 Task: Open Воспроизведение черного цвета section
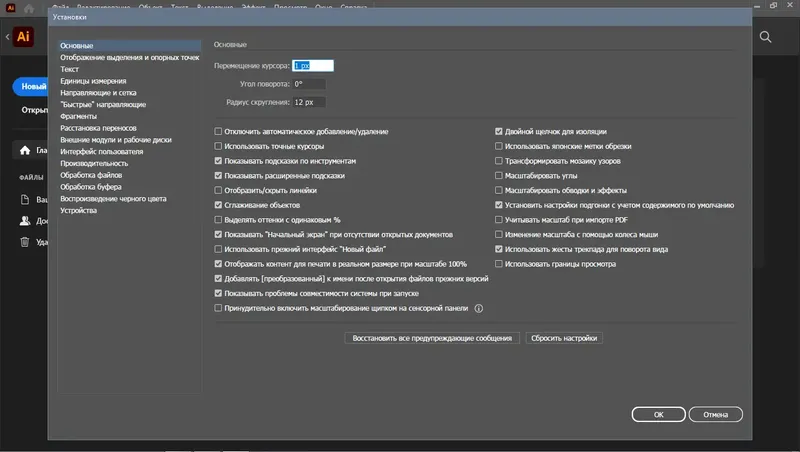coord(129,198)
